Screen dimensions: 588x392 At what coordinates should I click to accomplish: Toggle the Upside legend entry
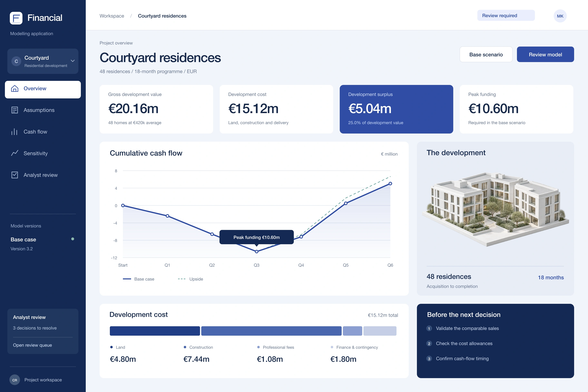pos(190,279)
